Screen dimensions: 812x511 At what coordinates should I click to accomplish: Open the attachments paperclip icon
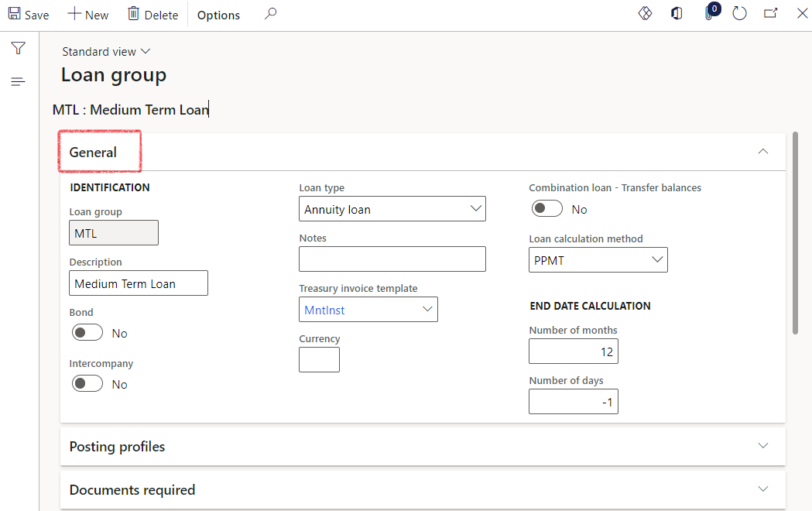pyautogui.click(x=708, y=15)
